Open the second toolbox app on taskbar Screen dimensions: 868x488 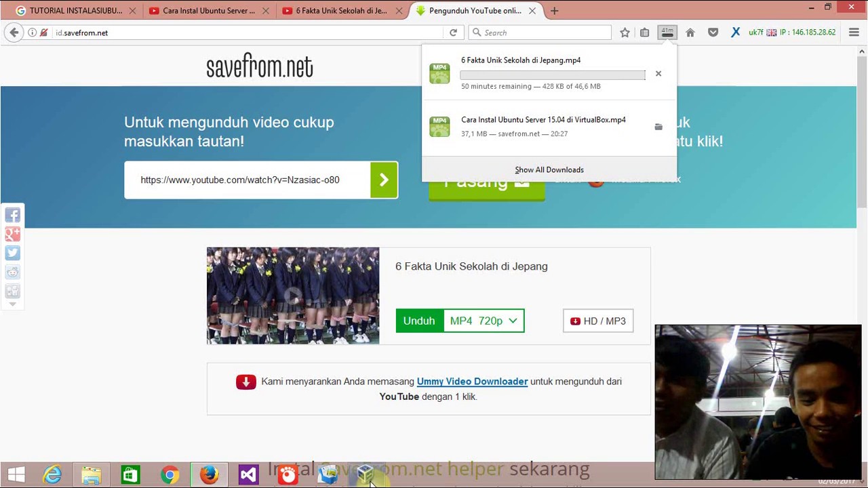coord(327,475)
